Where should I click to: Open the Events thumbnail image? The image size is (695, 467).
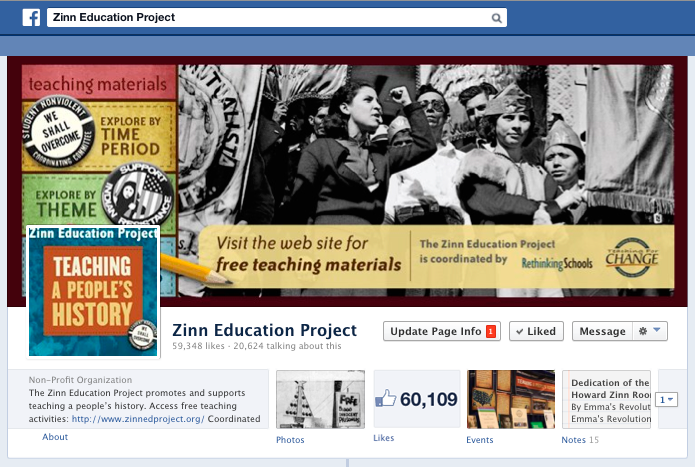point(511,399)
